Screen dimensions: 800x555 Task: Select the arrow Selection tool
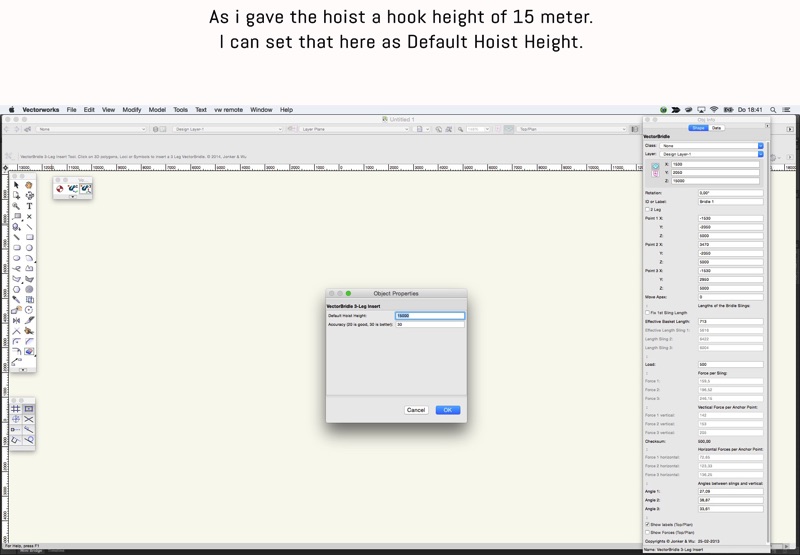(16, 185)
